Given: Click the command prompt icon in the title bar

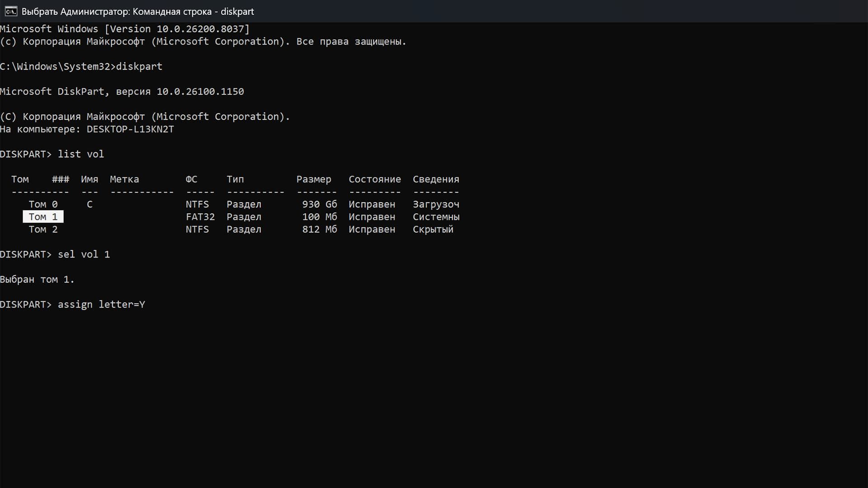Looking at the screenshot, I should coord(11,11).
